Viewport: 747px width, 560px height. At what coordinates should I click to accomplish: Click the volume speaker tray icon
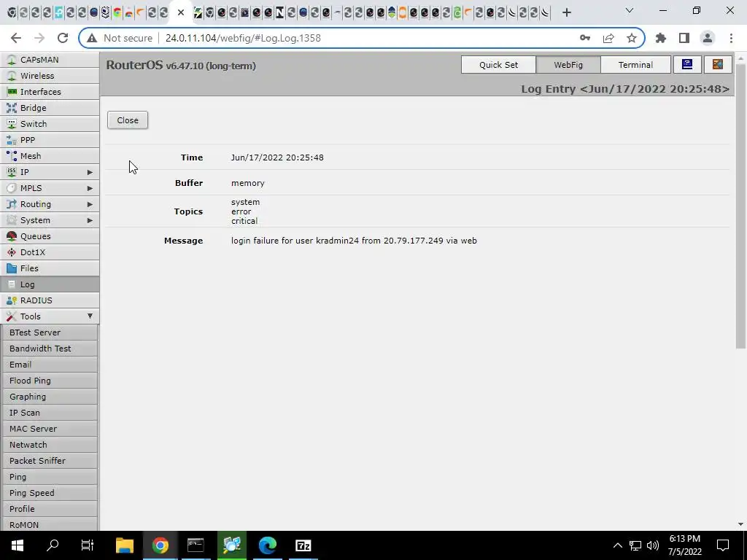point(653,545)
